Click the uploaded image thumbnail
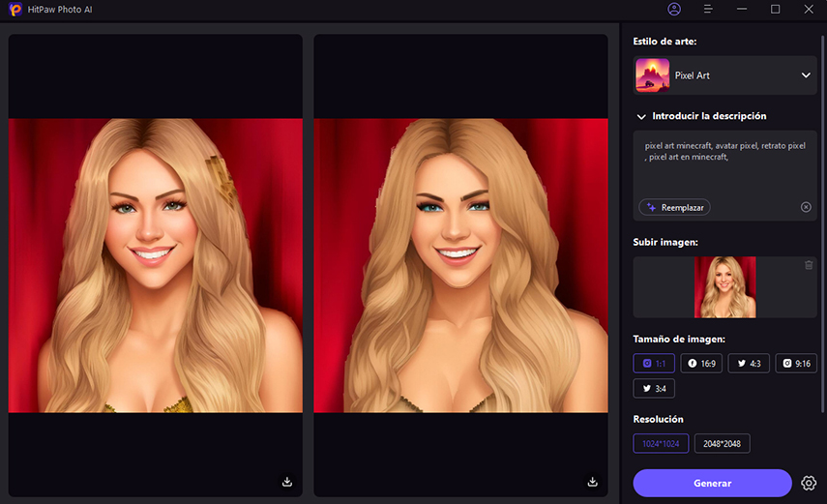This screenshot has width=827, height=504. [724, 287]
